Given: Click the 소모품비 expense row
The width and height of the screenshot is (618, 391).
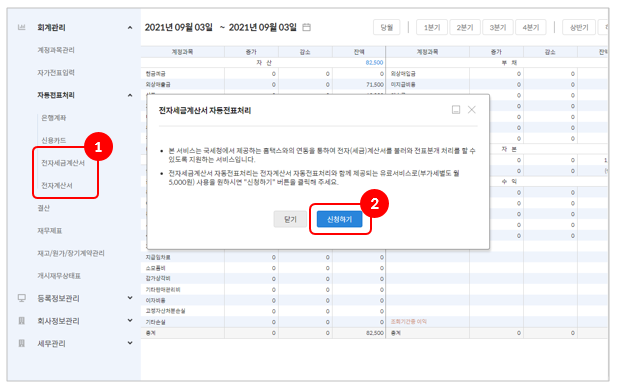Looking at the screenshot, I should tap(263, 268).
